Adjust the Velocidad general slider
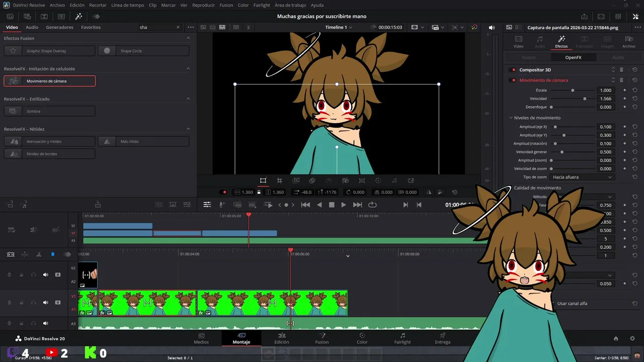644x362 pixels. tap(561, 152)
